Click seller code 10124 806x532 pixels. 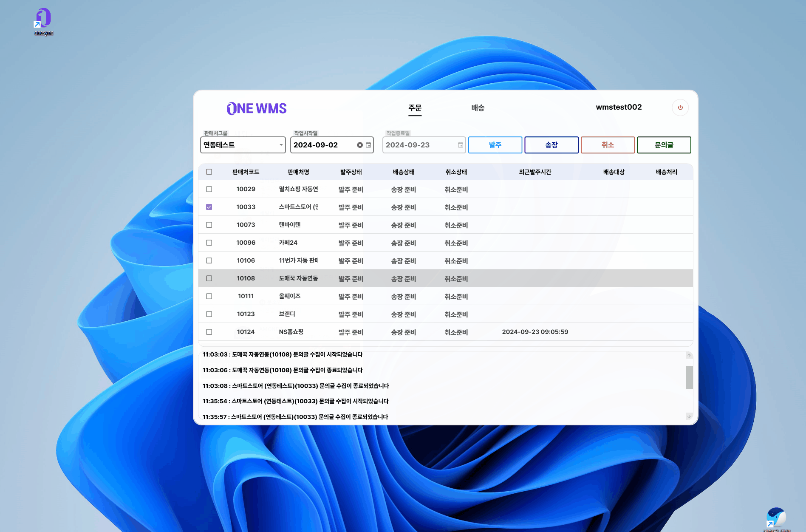tap(246, 332)
